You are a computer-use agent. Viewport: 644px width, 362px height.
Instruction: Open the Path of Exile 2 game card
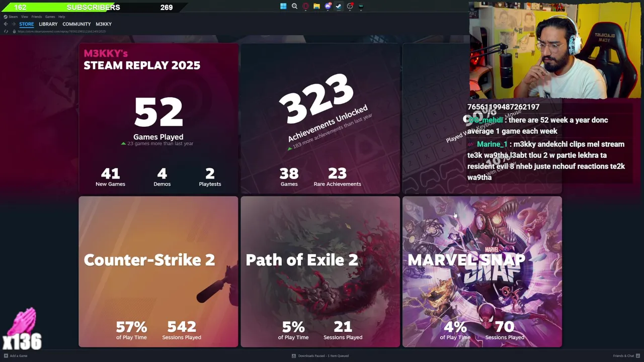pyautogui.click(x=320, y=271)
